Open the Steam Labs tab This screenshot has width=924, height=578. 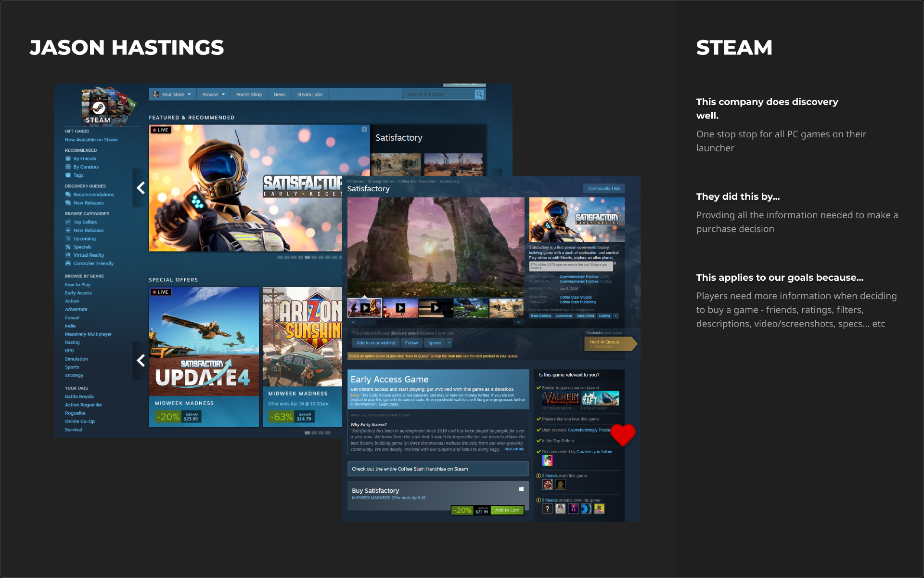(x=309, y=94)
